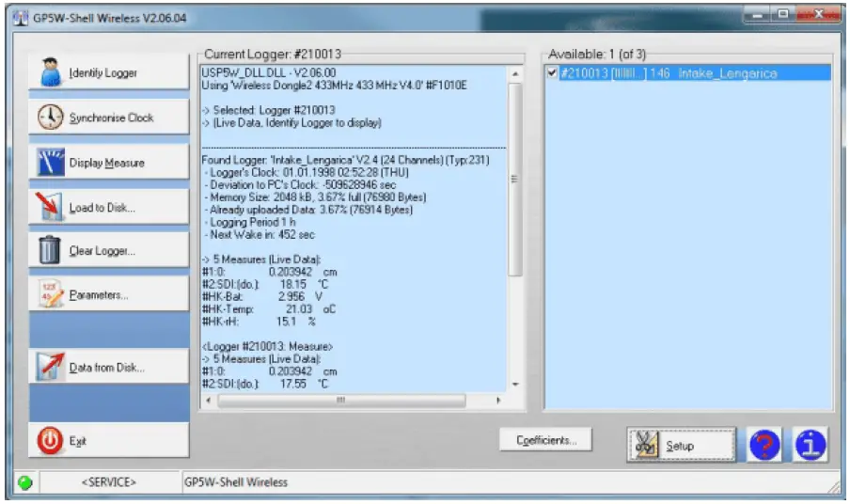Click the 'Memory Size: 2048 kB' line
850x504 pixels.
point(316,197)
